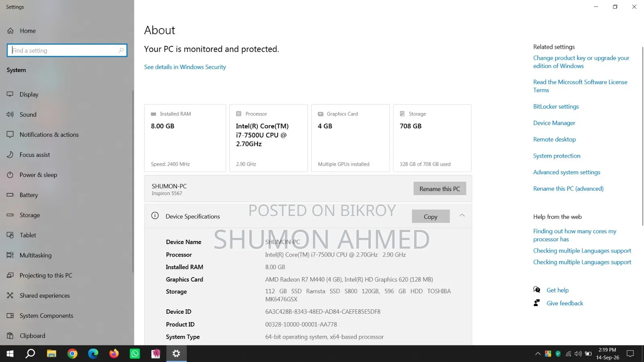Open Change product key or upgrade link
This screenshot has height=362, width=644.
coord(581,62)
